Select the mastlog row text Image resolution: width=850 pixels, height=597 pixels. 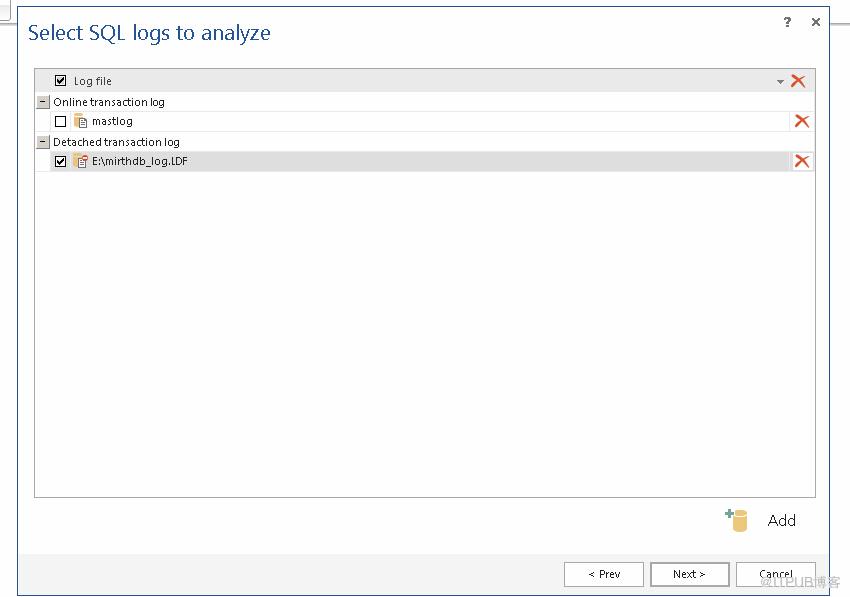click(112, 121)
